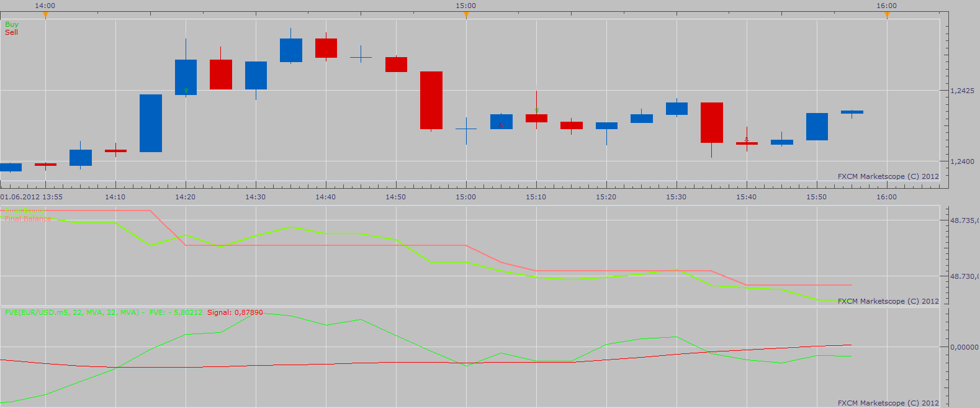Click the 1,2425 price axis label
The height and width of the screenshot is (408, 980).
962,91
